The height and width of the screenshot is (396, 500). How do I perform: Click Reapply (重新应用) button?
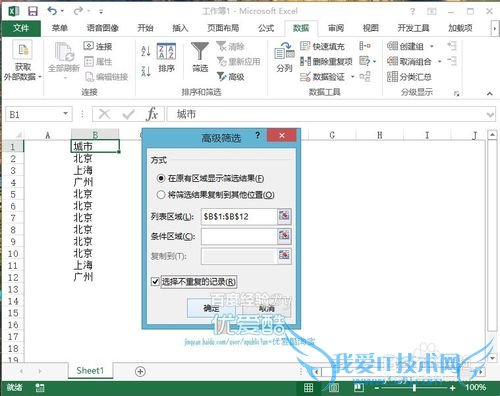coord(238,61)
